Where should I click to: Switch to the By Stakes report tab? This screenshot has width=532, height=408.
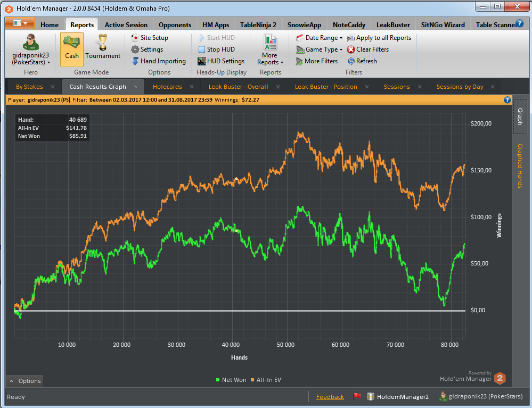point(29,87)
